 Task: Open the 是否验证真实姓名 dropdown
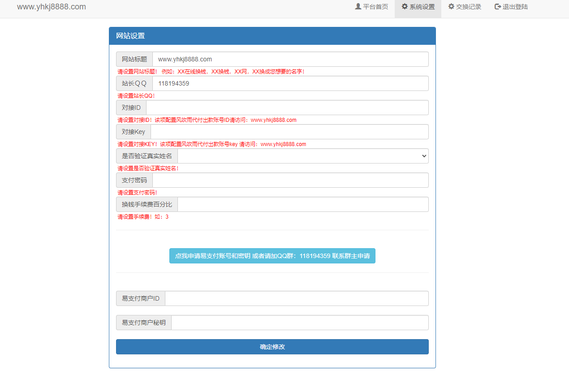click(x=303, y=156)
